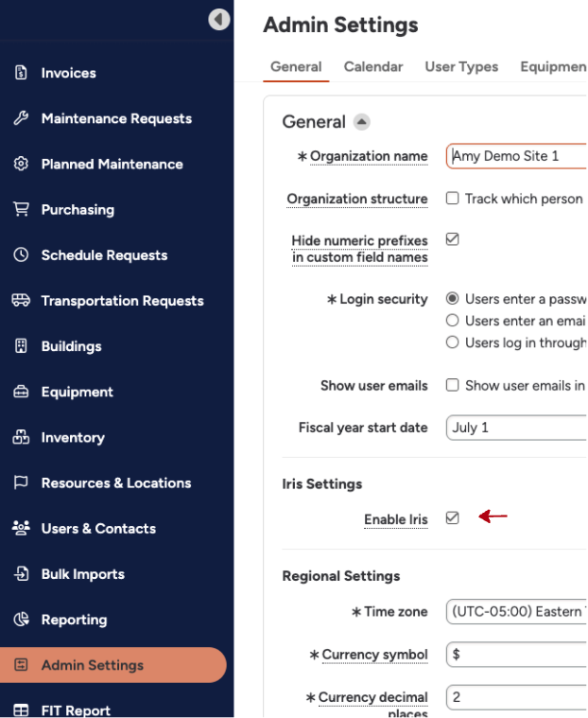The image size is (588, 718).
Task: Open the User Types tab
Action: click(x=461, y=67)
